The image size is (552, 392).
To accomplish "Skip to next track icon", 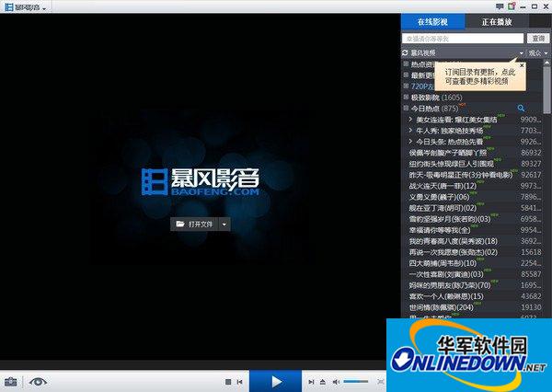I will [310, 381].
